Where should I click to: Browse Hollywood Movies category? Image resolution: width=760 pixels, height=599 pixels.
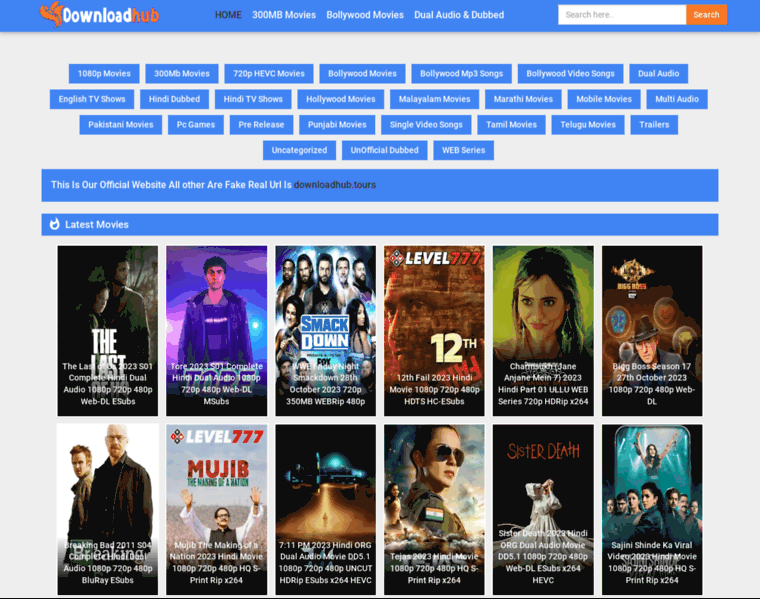(x=341, y=99)
